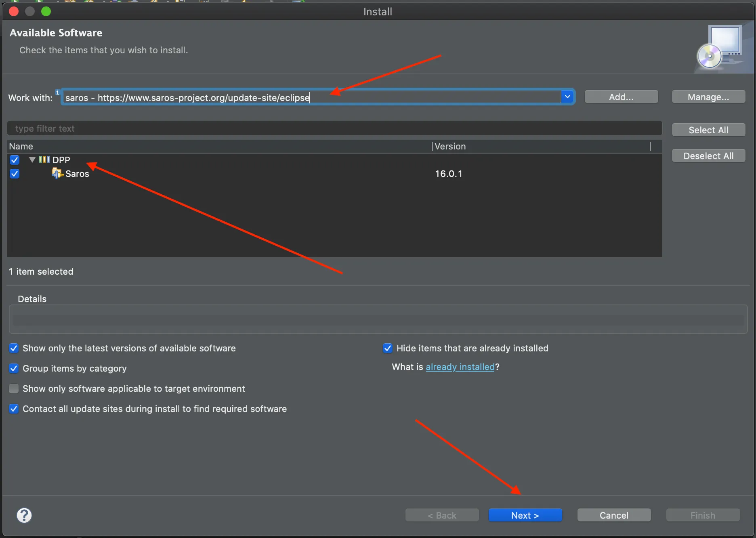Uncheck the Saros item checkbox
Viewport: 756px width, 538px height.
pyautogui.click(x=15, y=174)
